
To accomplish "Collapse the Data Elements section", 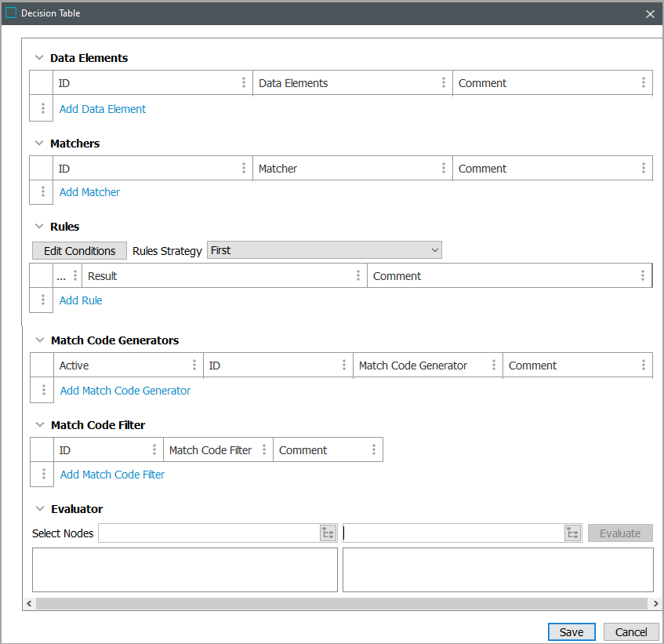I will click(x=38, y=58).
